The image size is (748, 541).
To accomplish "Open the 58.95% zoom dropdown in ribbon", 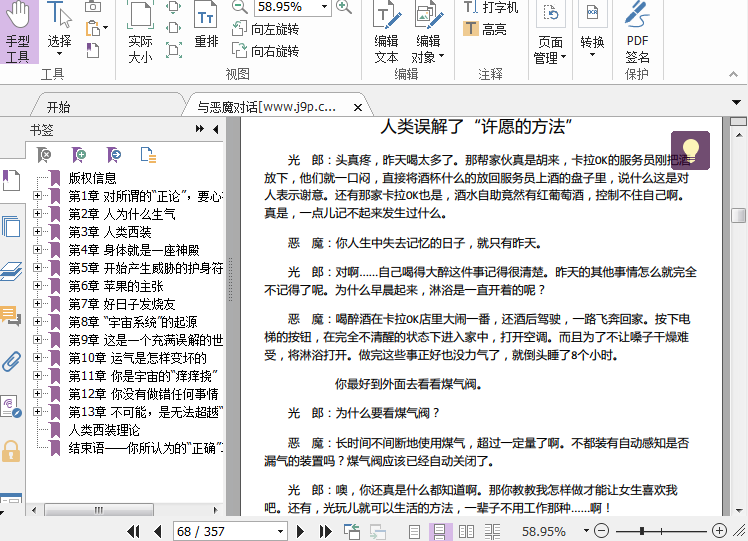I will click(324, 7).
